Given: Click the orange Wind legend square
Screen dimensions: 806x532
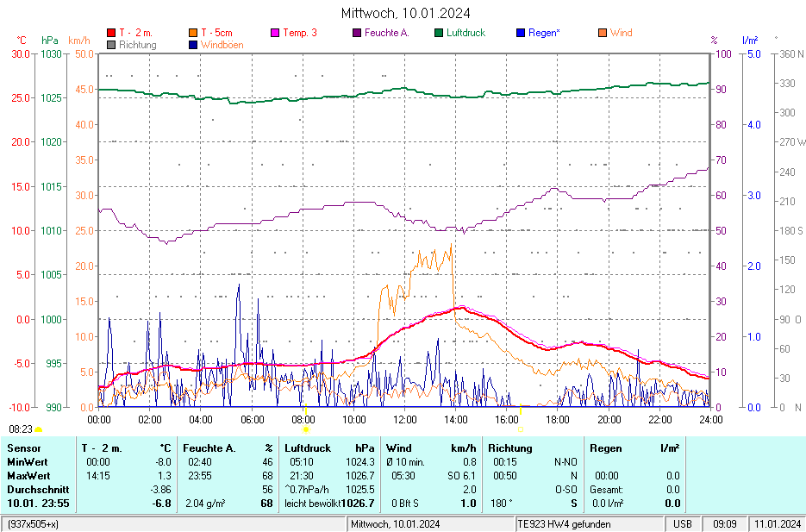Looking at the screenshot, I should point(603,33).
